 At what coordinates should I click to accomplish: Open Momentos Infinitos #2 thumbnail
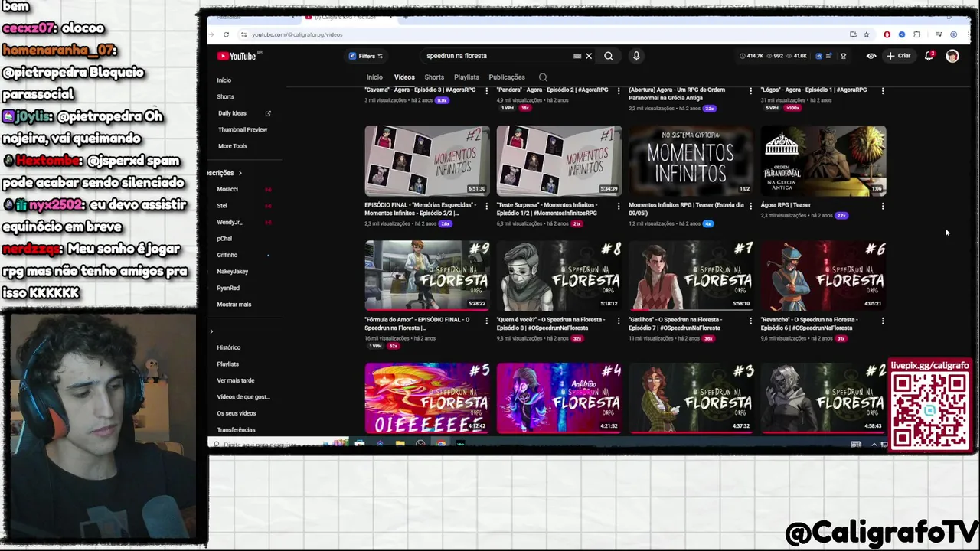point(427,161)
